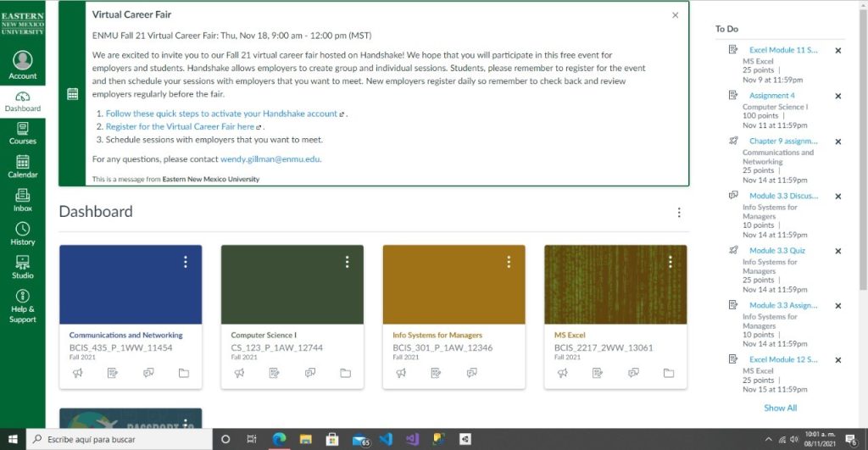Open Studio from the sidebar

(x=23, y=267)
